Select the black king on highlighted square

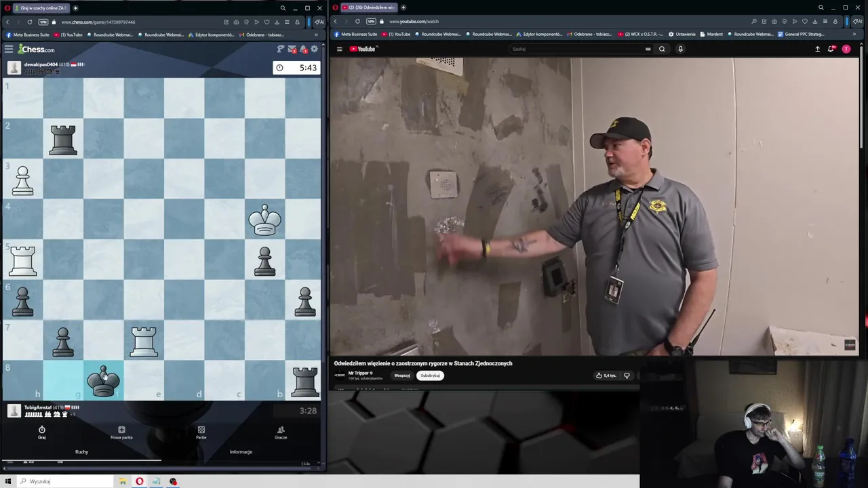103,382
